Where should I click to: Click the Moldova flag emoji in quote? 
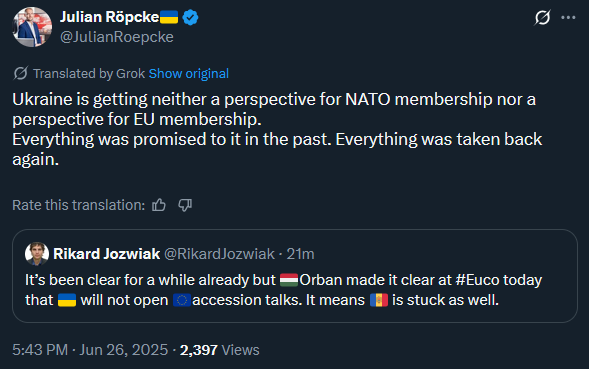pyautogui.click(x=379, y=300)
